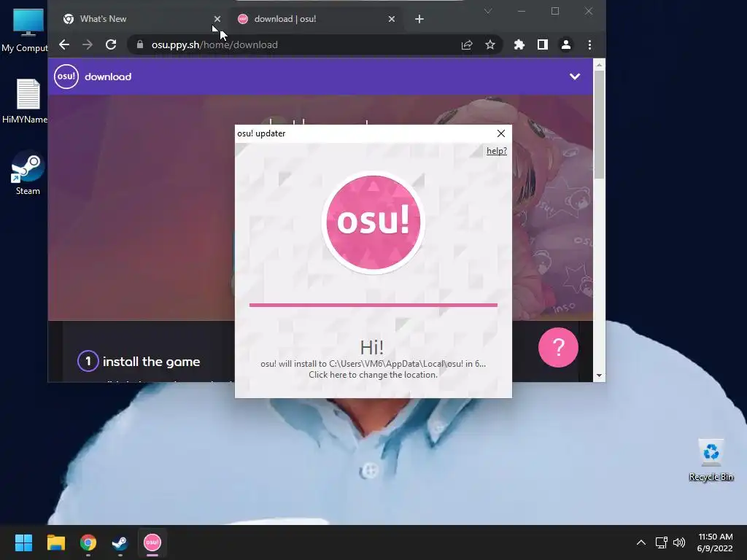747x560 pixels.
Task: Select the HiMYName text file on desktop
Action: click(x=25, y=101)
